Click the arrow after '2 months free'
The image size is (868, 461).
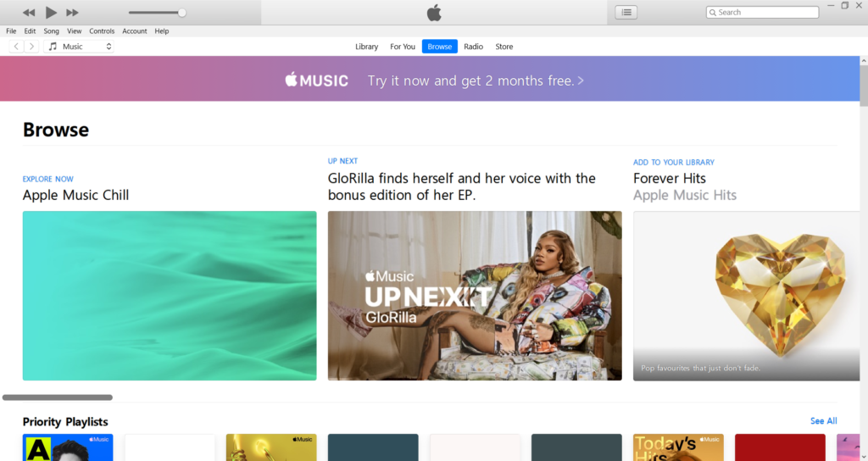pos(580,81)
